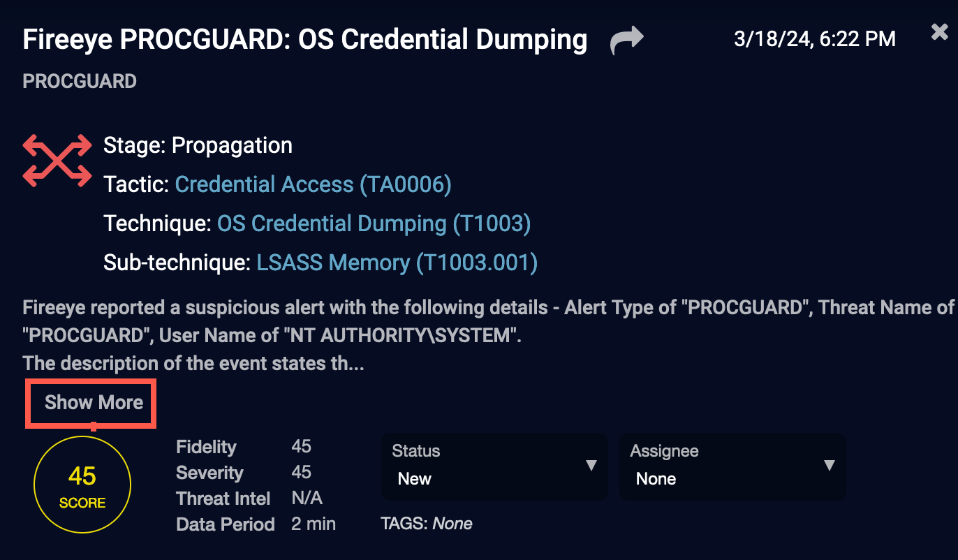Click the share arrow icon beside the title
This screenshot has width=958, height=560.
click(626, 40)
